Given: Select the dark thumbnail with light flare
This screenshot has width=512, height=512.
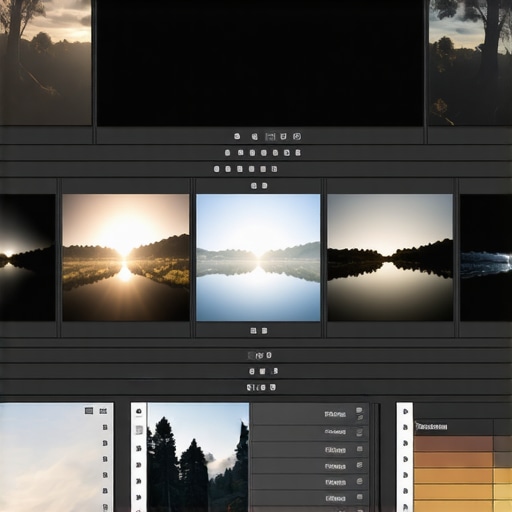Looking at the screenshot, I should tap(28, 258).
